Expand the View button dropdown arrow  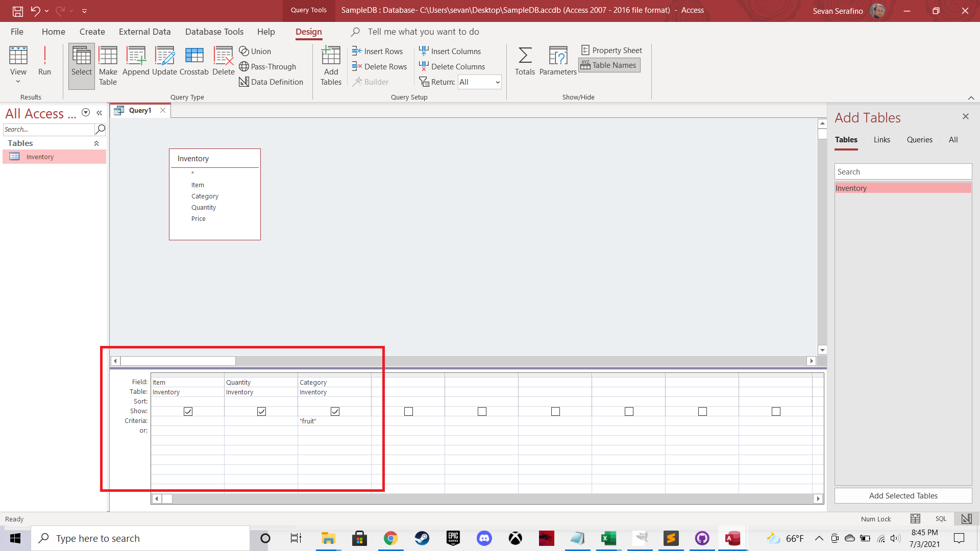18,82
